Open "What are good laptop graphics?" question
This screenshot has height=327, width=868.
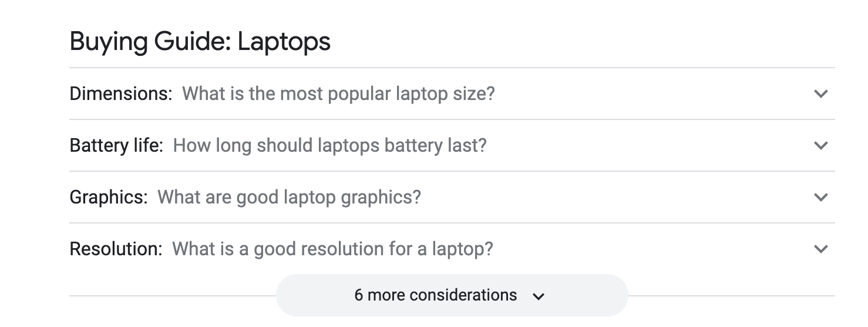(289, 197)
